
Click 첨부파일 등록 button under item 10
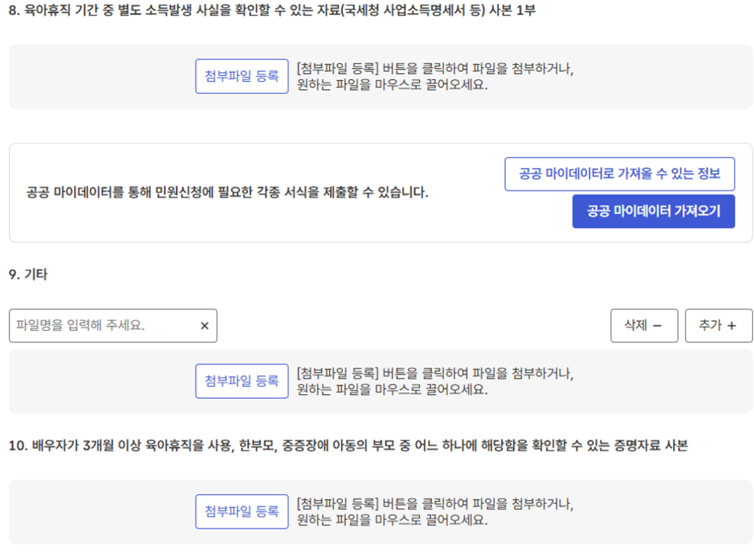(242, 511)
